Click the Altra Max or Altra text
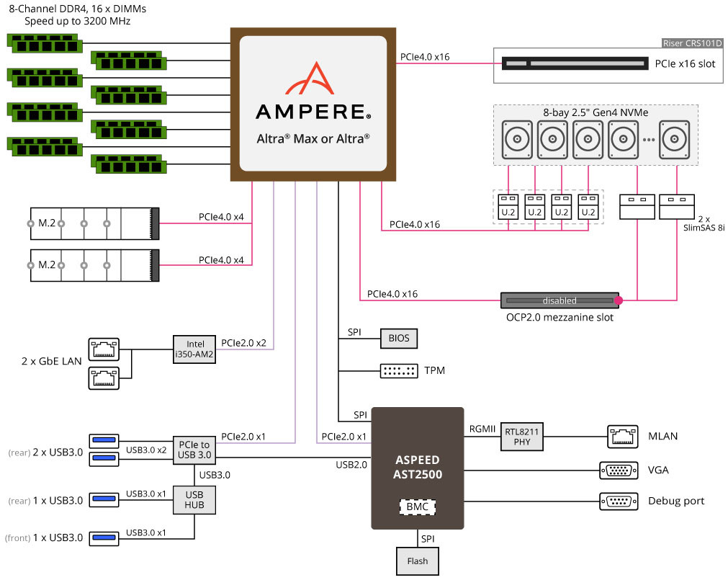The image size is (728, 580). [x=313, y=138]
